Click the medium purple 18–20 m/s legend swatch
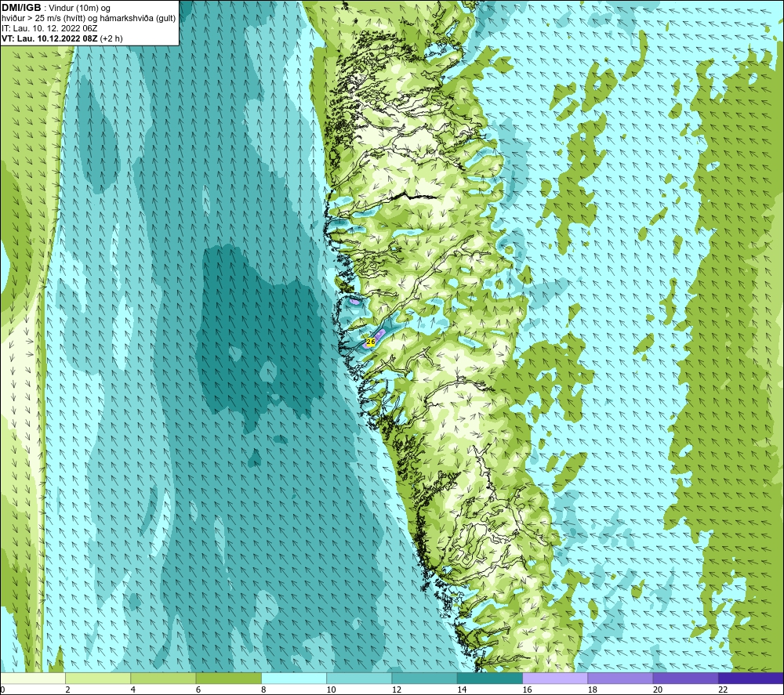The height and width of the screenshot is (695, 784). (x=620, y=678)
